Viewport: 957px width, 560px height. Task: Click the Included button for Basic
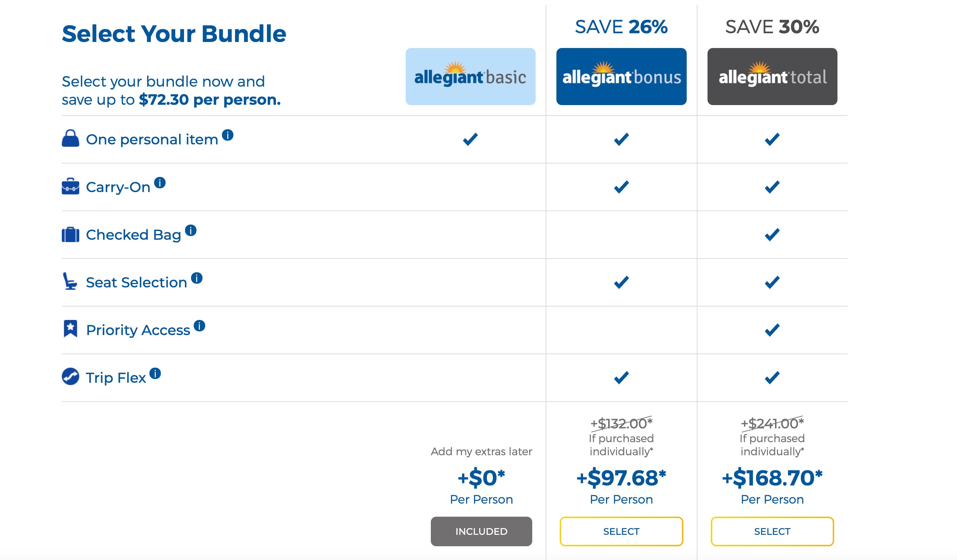point(481,531)
